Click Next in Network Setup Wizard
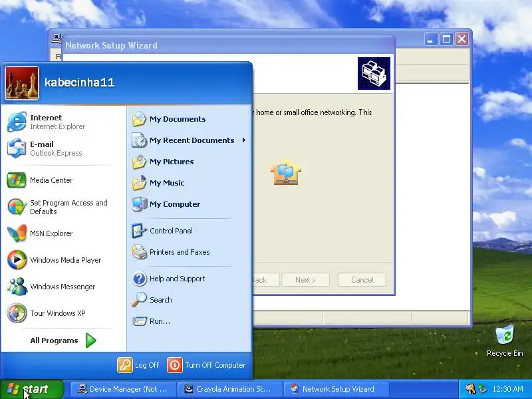 coord(305,280)
